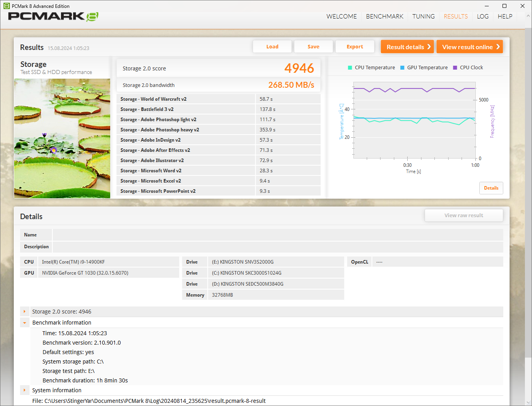Click the Memory value 32768MB
Viewport: 532px width, 406px height.
(x=276, y=295)
